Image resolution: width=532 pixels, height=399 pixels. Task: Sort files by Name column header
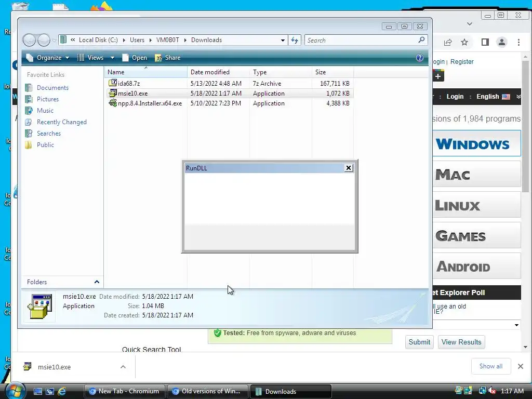[146, 72]
